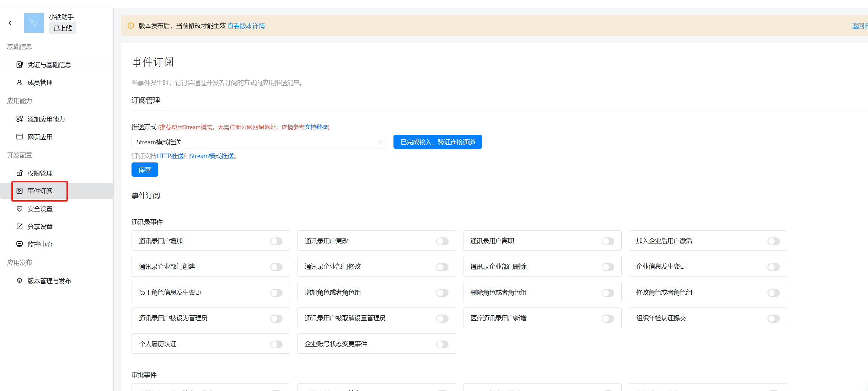The image size is (868, 391).
Task: Click the 安全设置 shield icon
Action: tap(20, 209)
